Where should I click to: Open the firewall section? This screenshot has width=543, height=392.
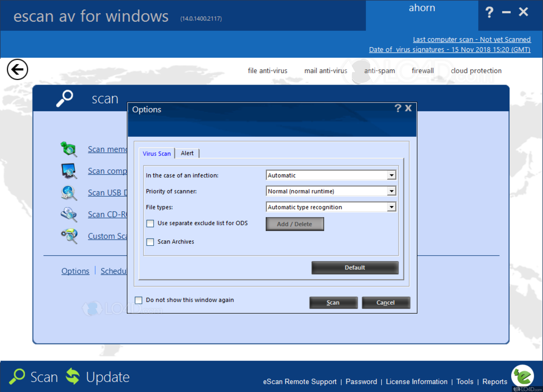click(423, 71)
